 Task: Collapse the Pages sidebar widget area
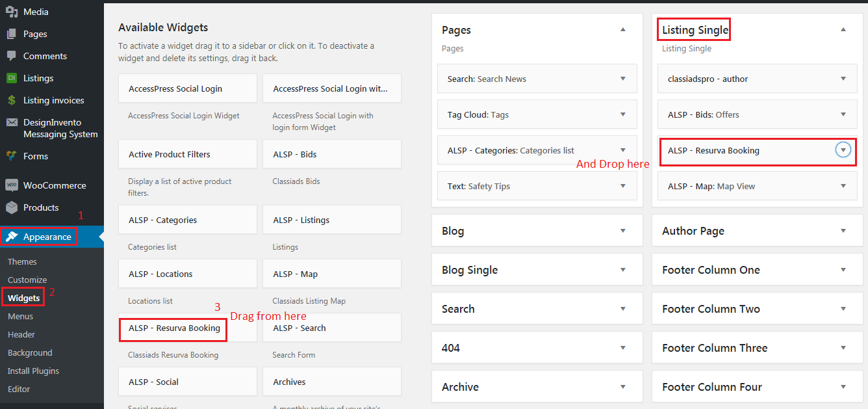[x=623, y=30]
